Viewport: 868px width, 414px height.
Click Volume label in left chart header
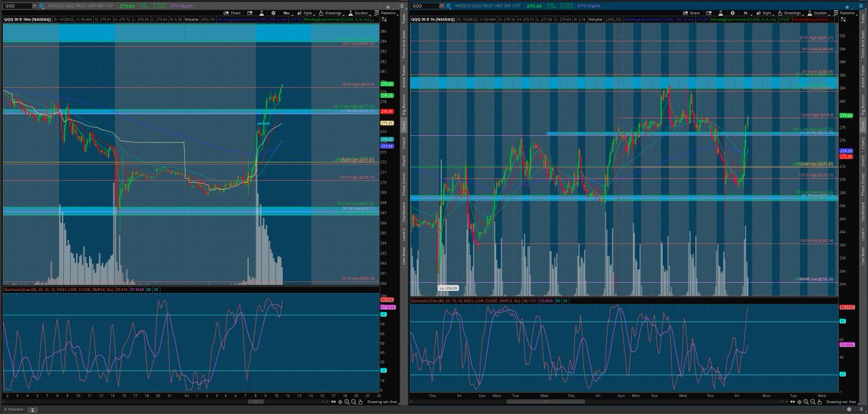[x=190, y=19]
